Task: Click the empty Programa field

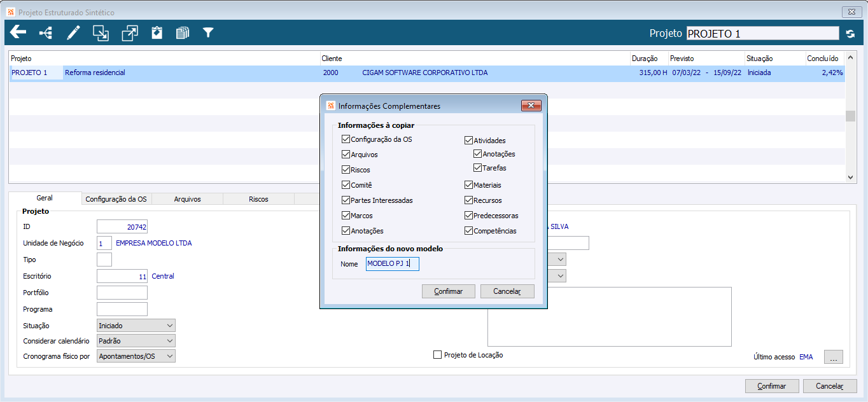Action: point(122,309)
